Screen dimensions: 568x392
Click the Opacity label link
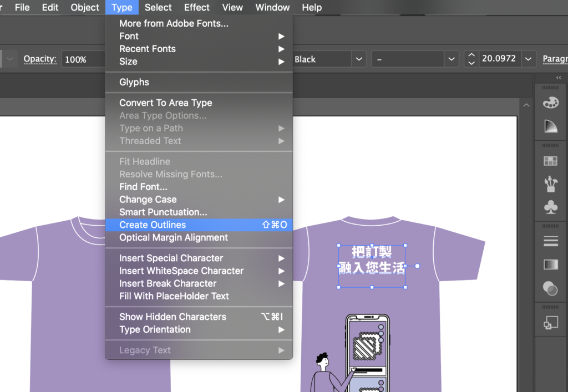point(40,59)
